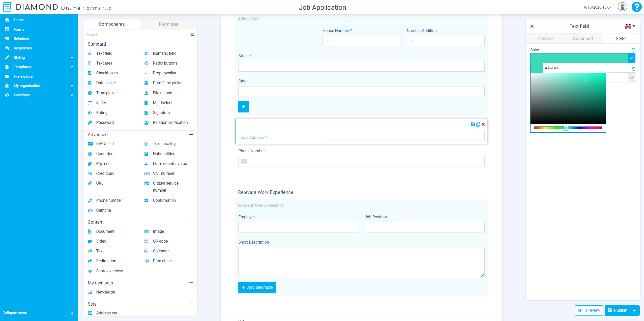This screenshot has height=321, width=644.
Task: Click the blue plus button under City
Action: 243,107
